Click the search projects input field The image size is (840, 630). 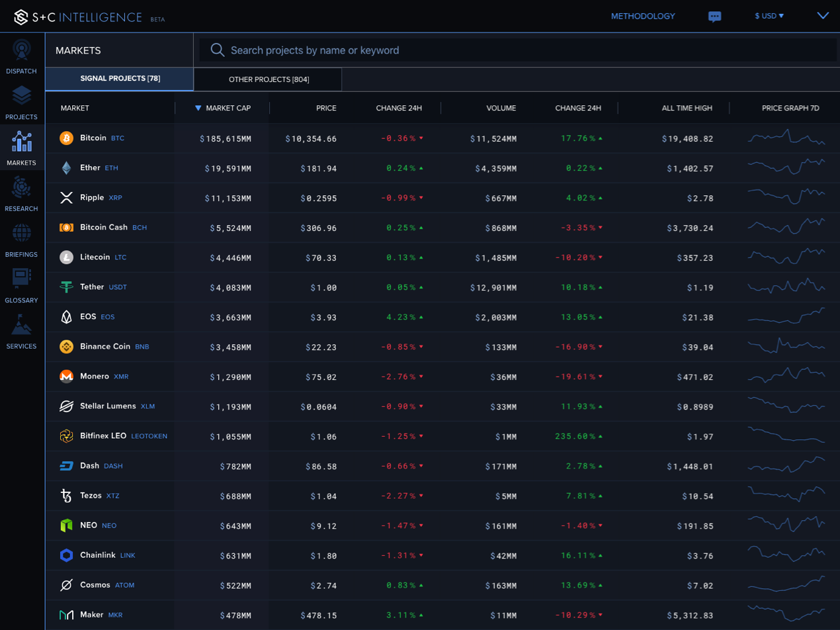(x=518, y=50)
